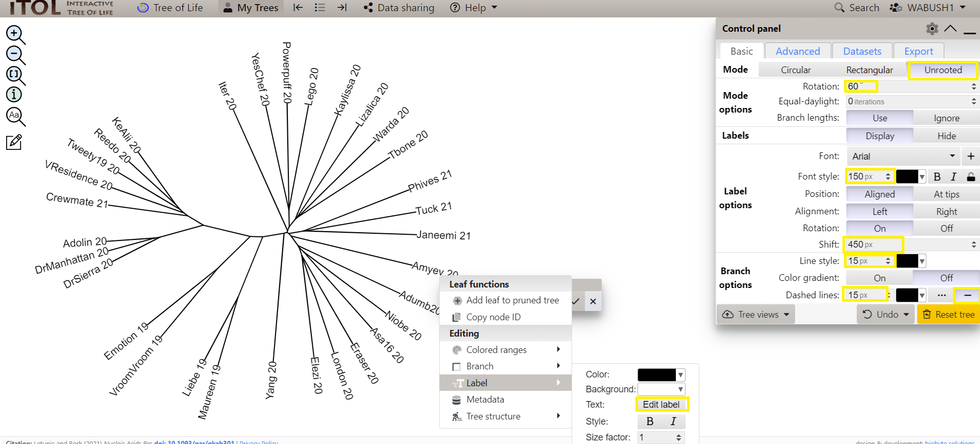This screenshot has height=444, width=980.
Task: Switch tree mode to Circular
Action: tap(795, 70)
